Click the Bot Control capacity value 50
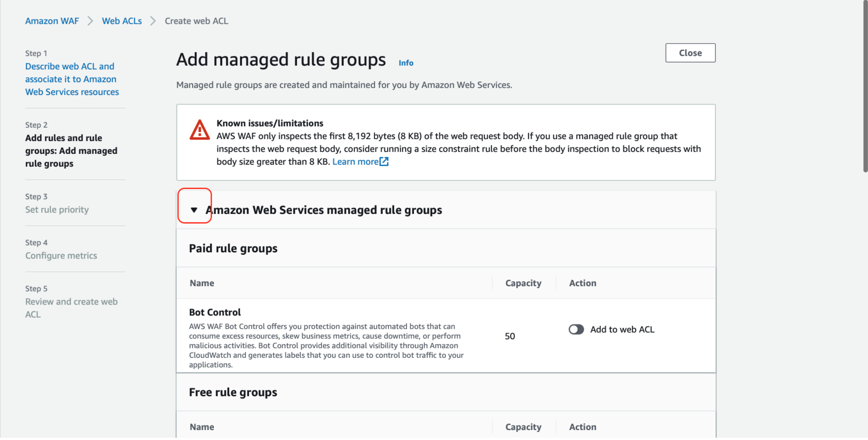Image resolution: width=868 pixels, height=440 pixels. pos(510,336)
